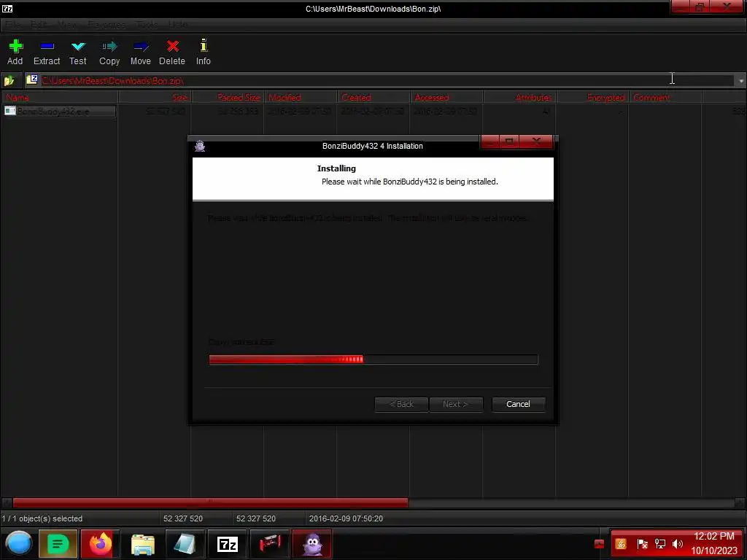Open the notepad app on the taskbar
The image size is (747, 560).
pos(185,543)
